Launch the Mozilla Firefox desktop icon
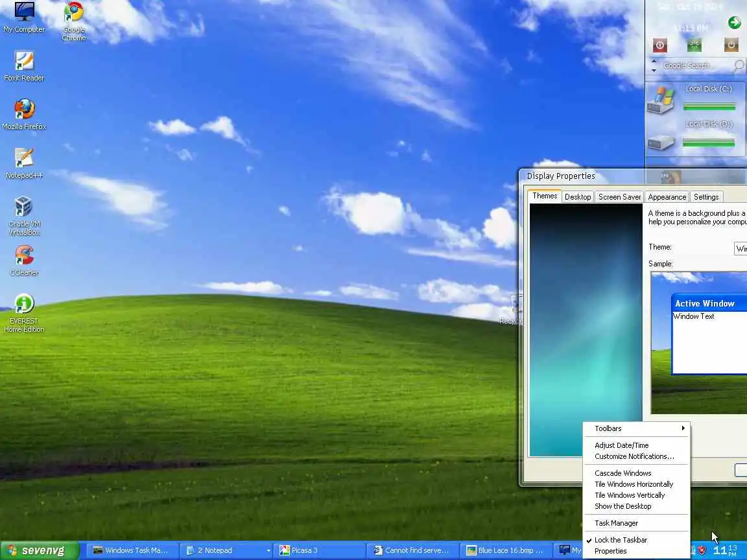 coord(24,115)
